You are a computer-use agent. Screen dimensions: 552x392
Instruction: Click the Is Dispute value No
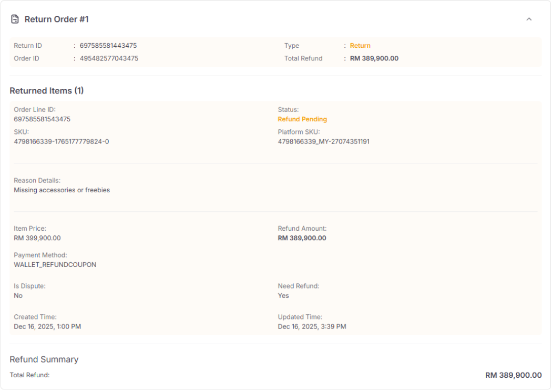(x=18, y=295)
